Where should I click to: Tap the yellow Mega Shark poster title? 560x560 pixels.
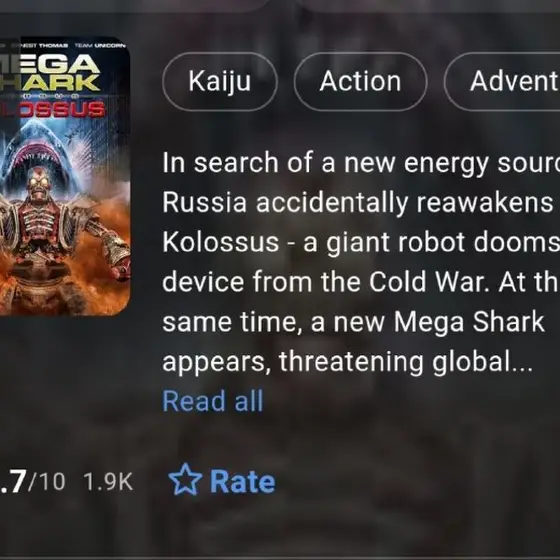tap(49, 73)
